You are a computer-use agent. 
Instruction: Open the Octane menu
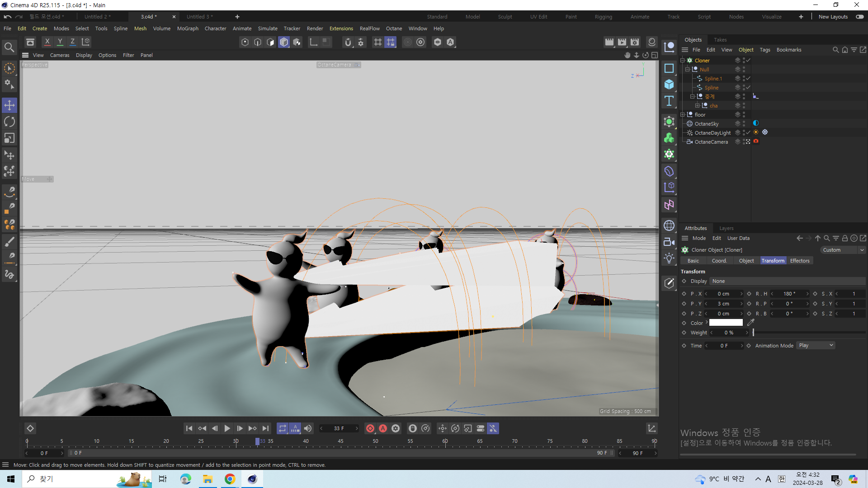coord(394,28)
